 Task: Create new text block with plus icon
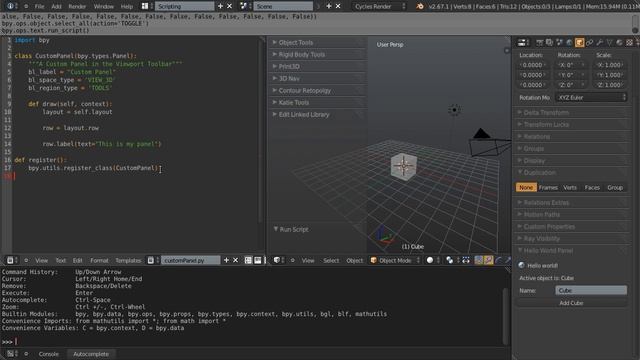click(226, 260)
